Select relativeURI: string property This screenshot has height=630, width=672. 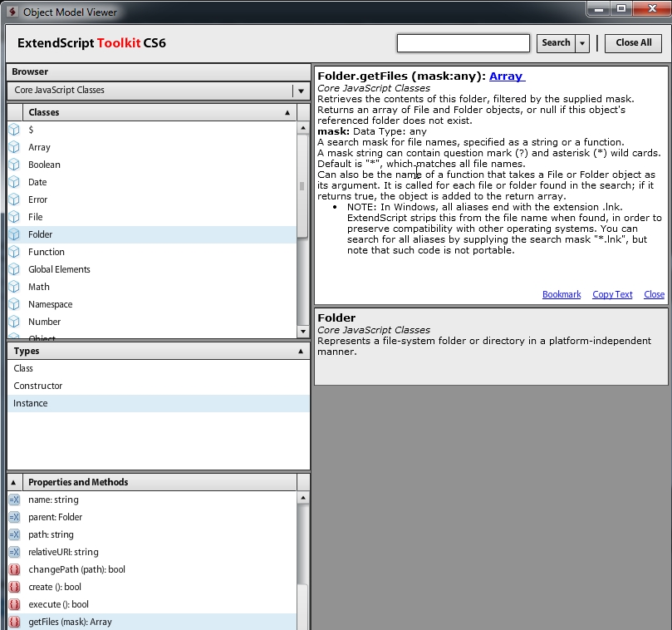[x=152, y=552]
